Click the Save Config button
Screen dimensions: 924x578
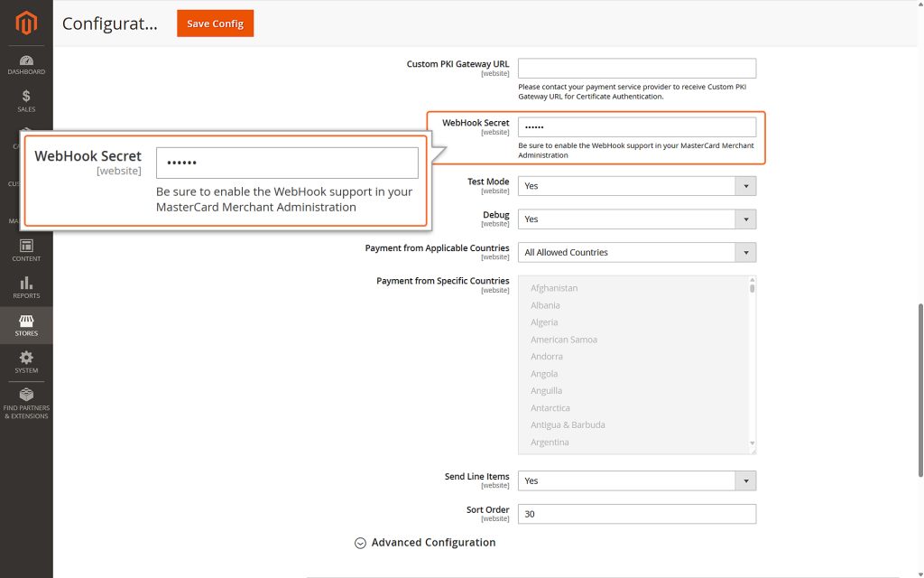click(215, 23)
